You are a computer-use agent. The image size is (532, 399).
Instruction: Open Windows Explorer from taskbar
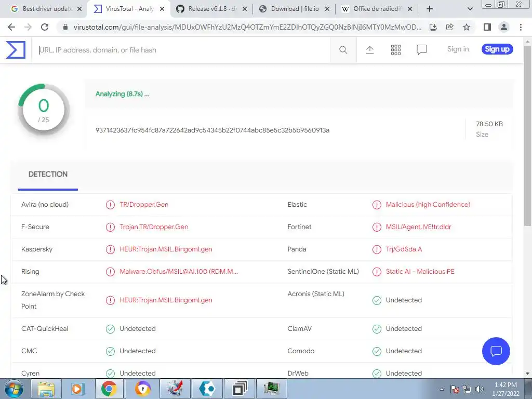46,389
